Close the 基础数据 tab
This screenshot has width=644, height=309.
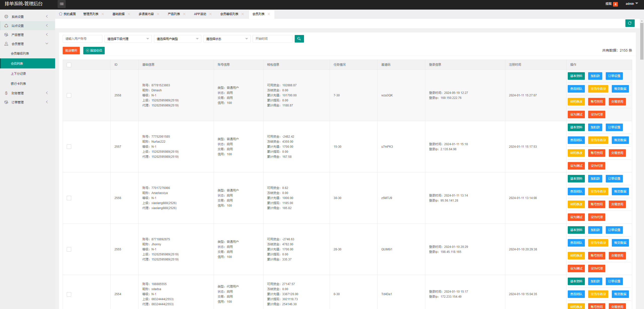click(x=129, y=14)
